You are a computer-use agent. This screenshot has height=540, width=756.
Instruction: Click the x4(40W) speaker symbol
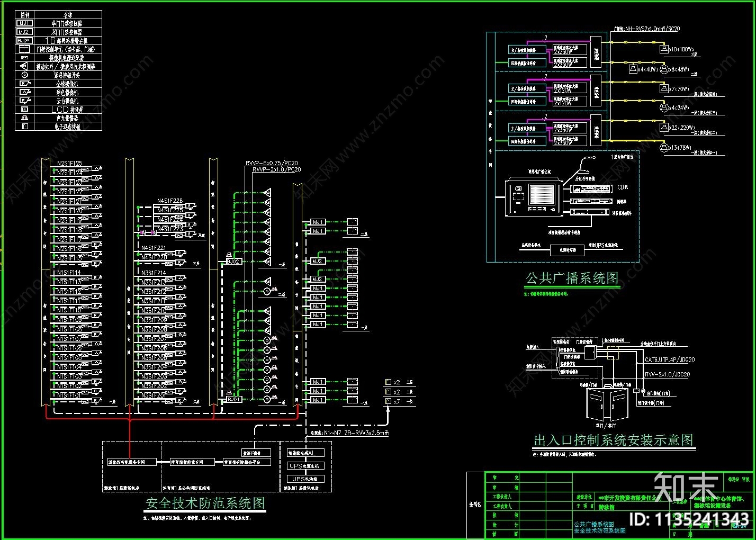point(633,69)
